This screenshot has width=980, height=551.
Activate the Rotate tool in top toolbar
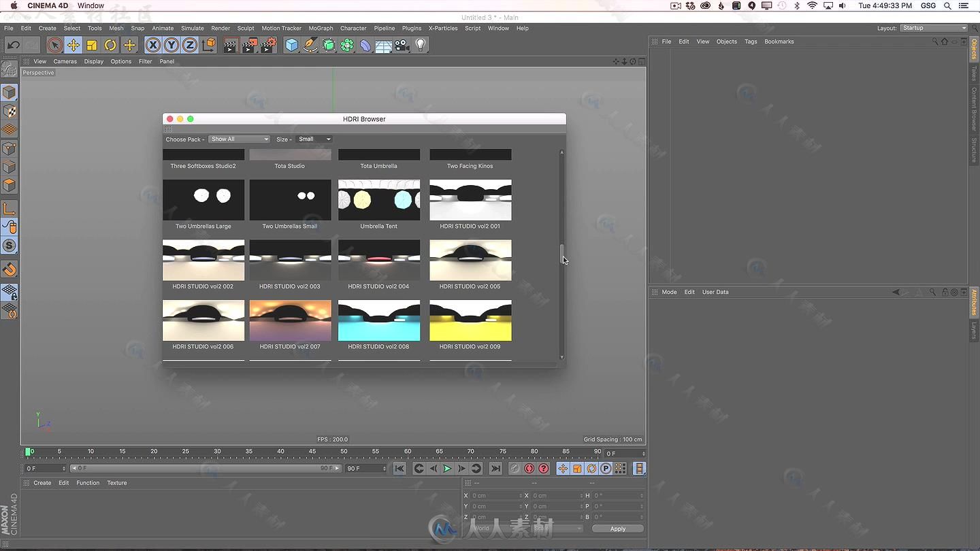110,45
